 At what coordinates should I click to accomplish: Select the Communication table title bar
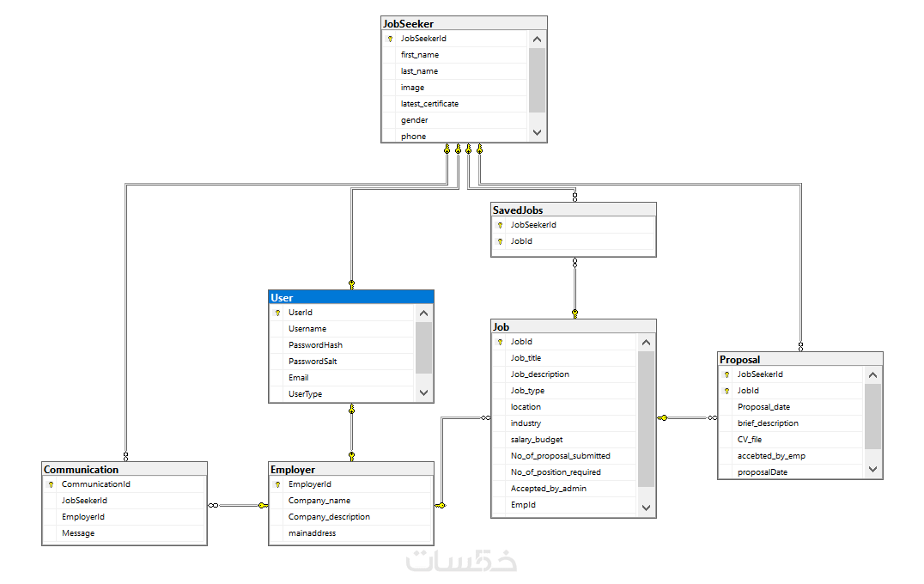point(125,469)
